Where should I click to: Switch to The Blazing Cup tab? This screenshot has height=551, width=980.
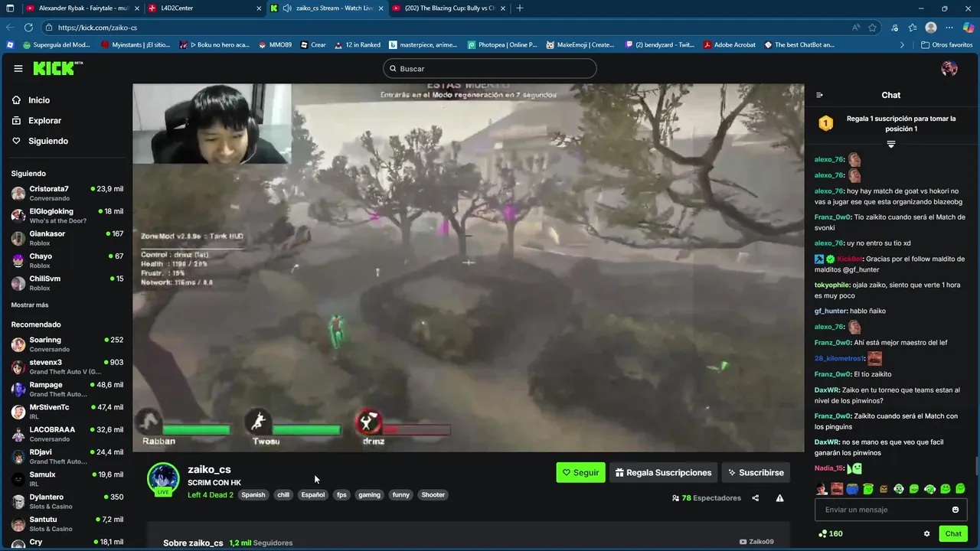tap(449, 8)
